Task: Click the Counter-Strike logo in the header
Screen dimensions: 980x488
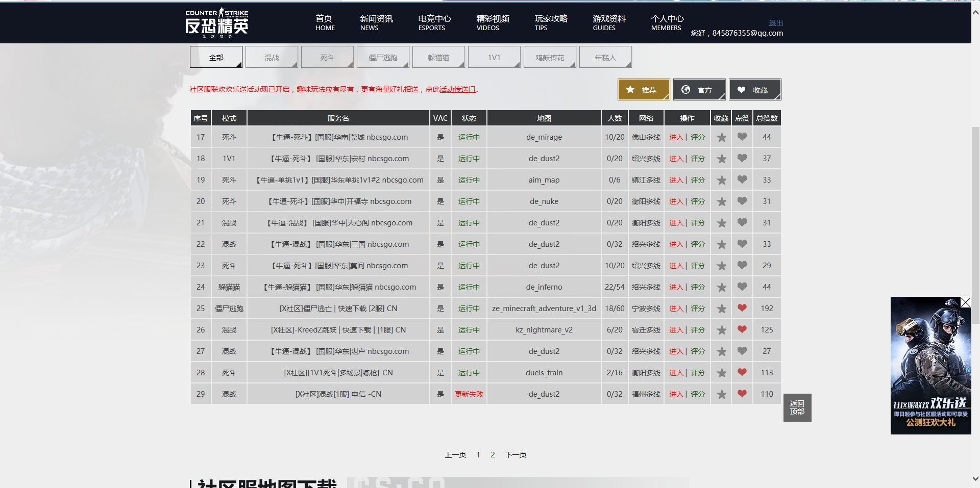Action: click(x=217, y=22)
